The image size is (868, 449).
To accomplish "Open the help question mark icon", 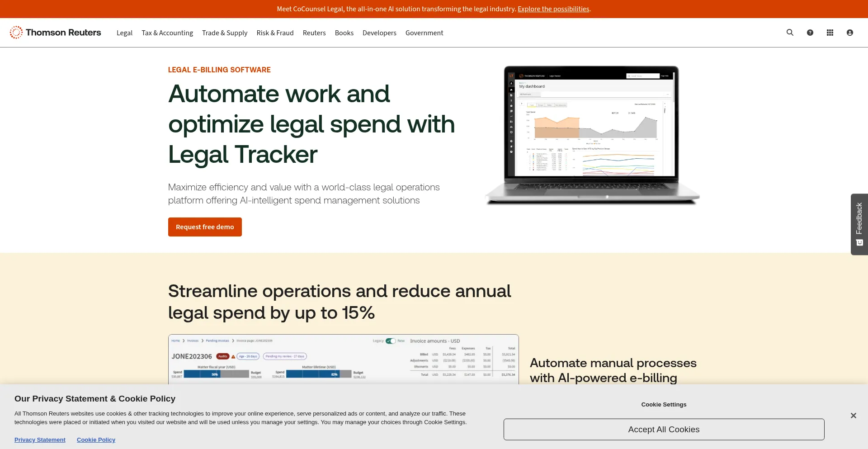I will (x=810, y=33).
